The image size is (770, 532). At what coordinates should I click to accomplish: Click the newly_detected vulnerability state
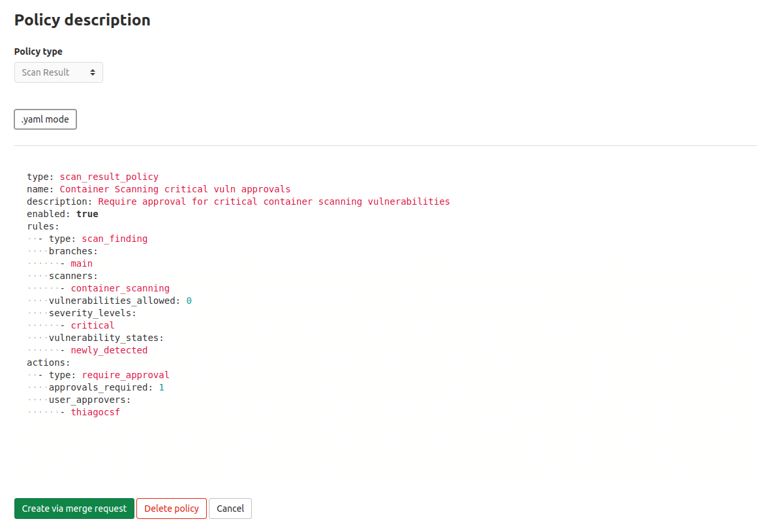coord(109,350)
